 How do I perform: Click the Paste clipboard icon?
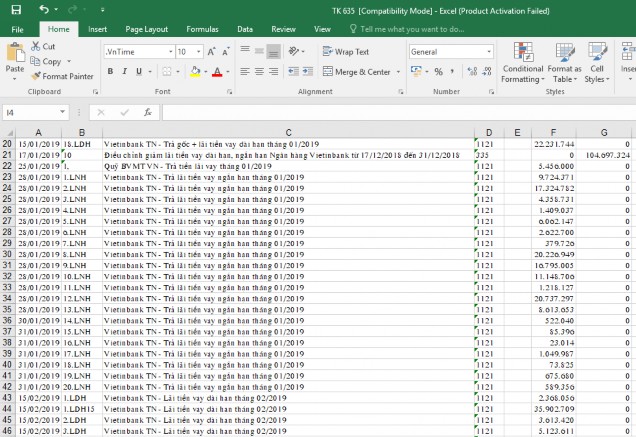tap(14, 58)
